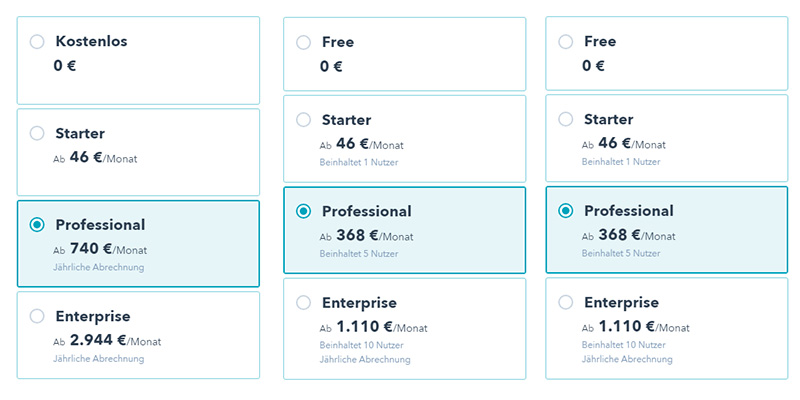Click the 2.944 €/Monat Enterprise price
This screenshot has width=800, height=400.
[x=115, y=341]
